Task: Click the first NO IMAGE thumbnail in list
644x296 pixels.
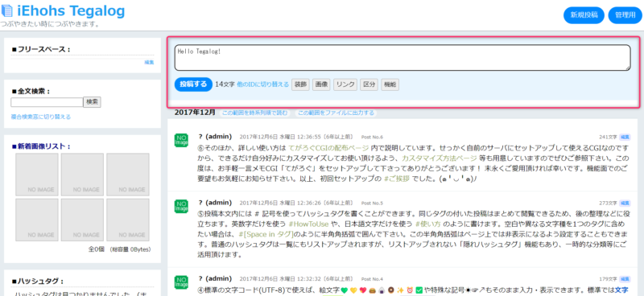Action: (37, 175)
